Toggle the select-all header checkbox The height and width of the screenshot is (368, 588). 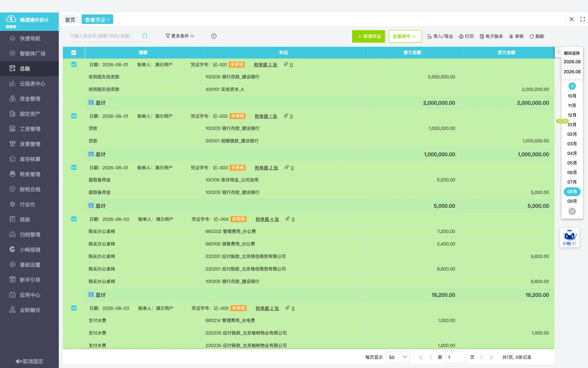click(73, 53)
